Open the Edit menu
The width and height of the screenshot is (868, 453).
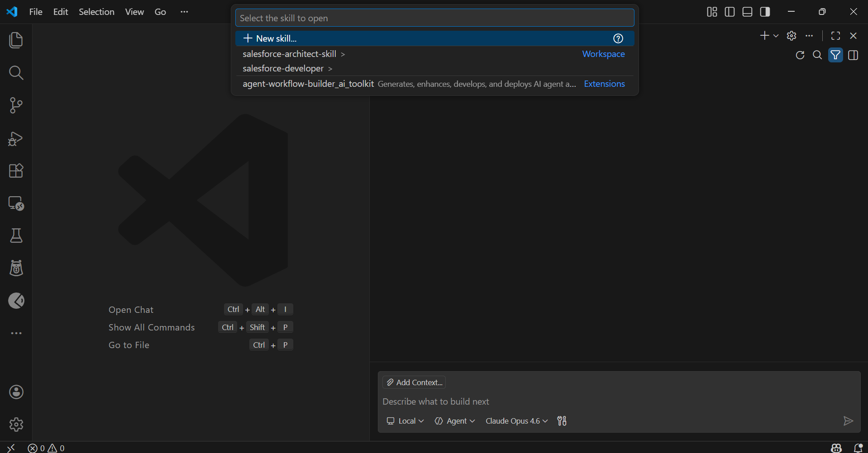[61, 12]
